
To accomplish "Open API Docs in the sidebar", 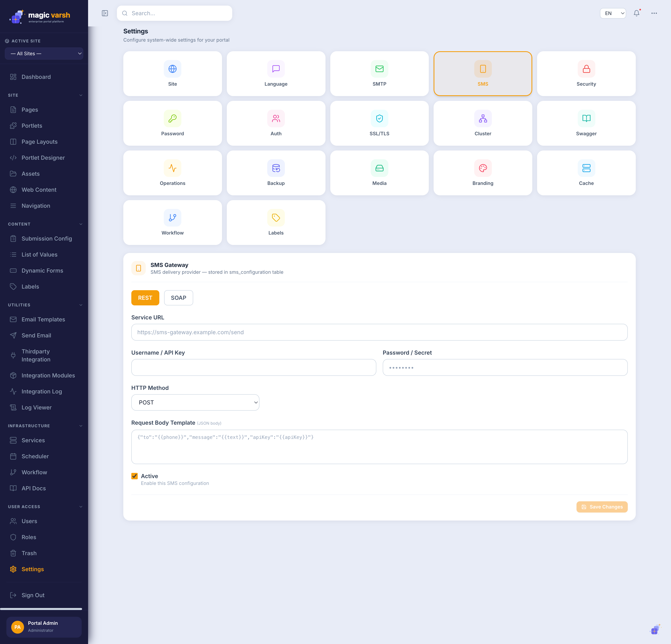I will pyautogui.click(x=44, y=488).
